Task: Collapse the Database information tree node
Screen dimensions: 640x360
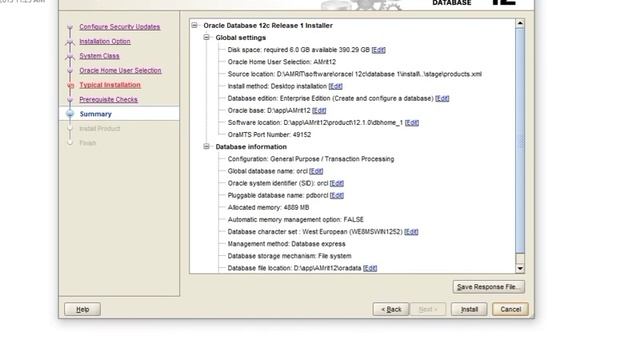Action: click(207, 147)
